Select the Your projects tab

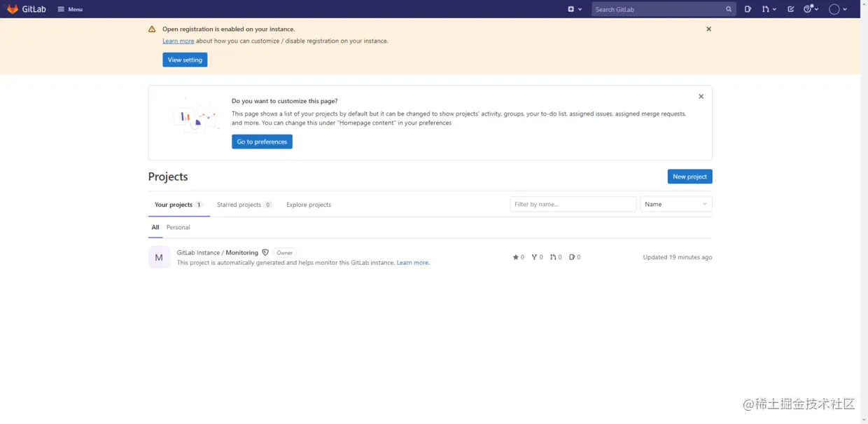[x=178, y=205]
